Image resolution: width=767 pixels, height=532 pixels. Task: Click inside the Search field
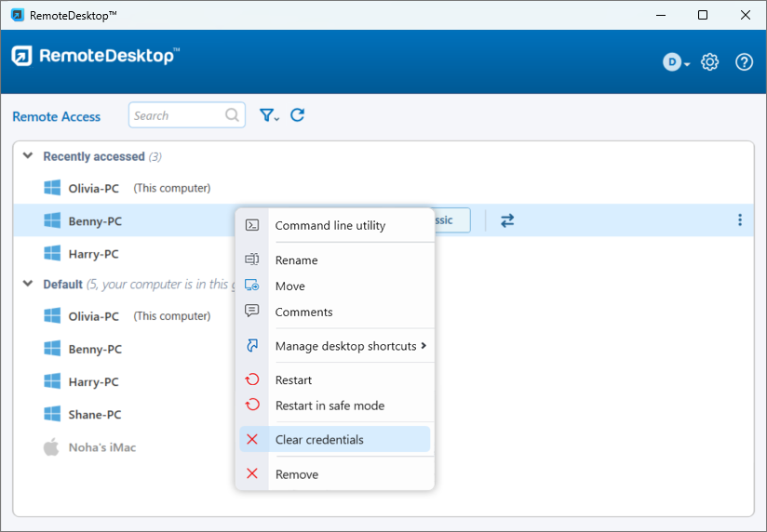[x=175, y=115]
